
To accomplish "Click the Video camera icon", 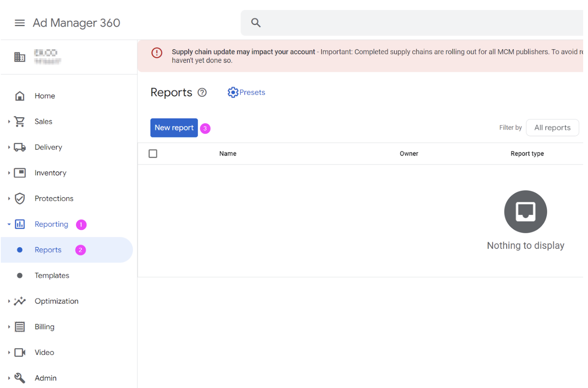I will [20, 352].
